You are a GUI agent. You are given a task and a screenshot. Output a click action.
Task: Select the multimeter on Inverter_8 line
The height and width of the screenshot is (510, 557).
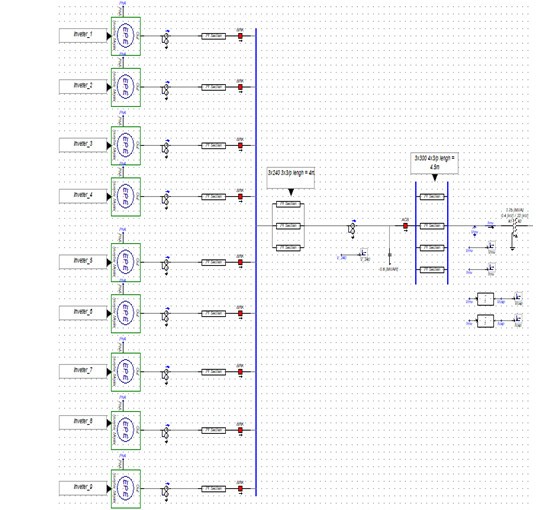pyautogui.click(x=166, y=432)
